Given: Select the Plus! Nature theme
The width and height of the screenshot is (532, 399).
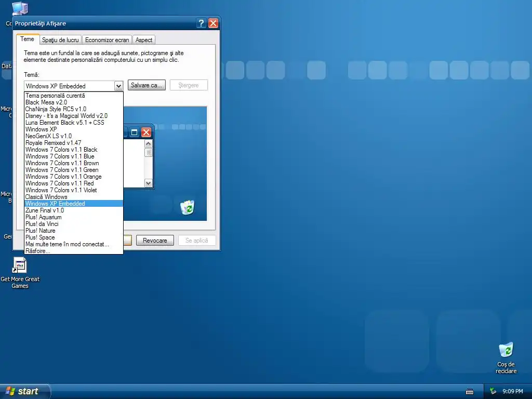Looking at the screenshot, I should tap(74, 231).
